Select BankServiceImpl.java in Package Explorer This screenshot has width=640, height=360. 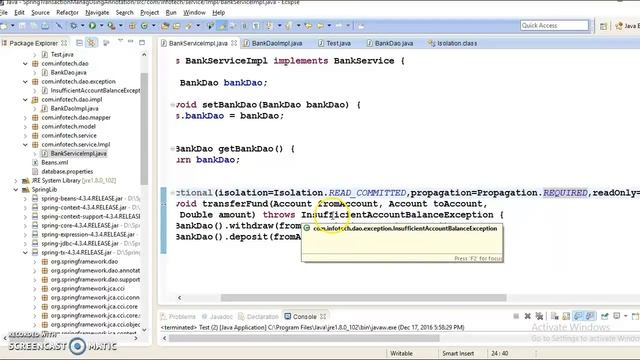74,153
